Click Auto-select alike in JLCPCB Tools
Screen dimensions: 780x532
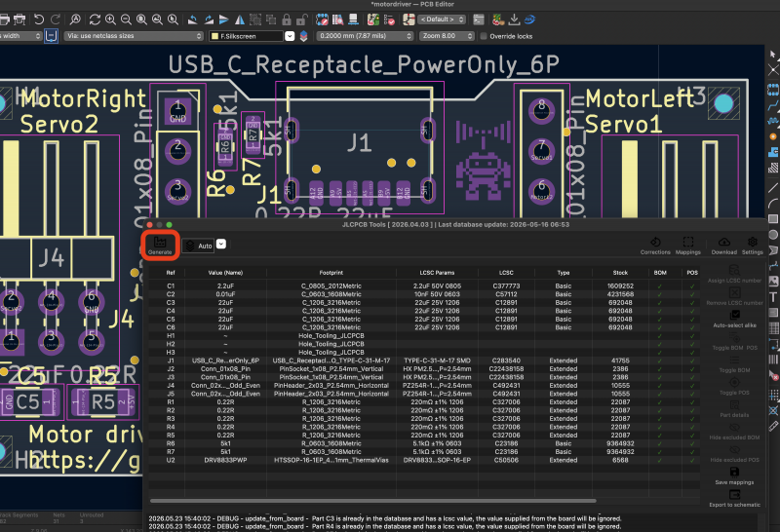click(735, 319)
